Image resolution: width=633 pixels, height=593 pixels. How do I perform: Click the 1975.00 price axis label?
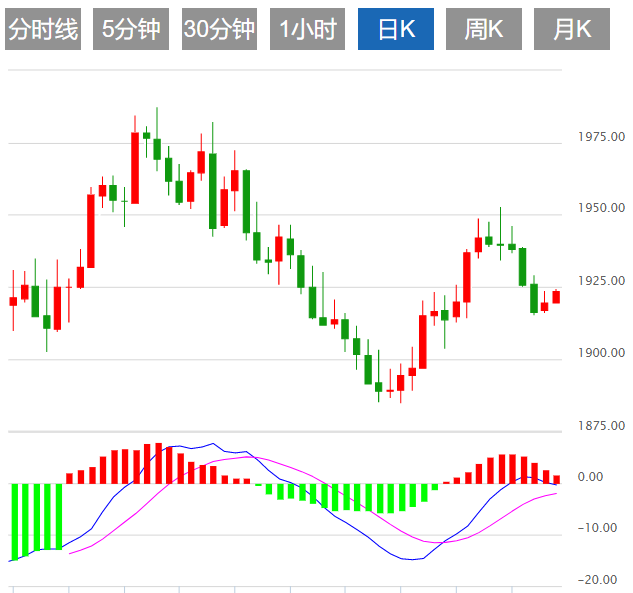pos(601,137)
